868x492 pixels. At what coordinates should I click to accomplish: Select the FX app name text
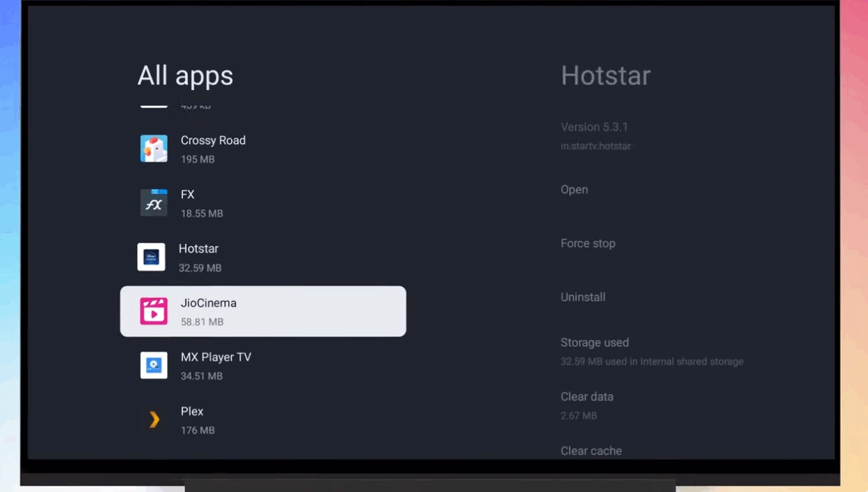[x=187, y=195]
